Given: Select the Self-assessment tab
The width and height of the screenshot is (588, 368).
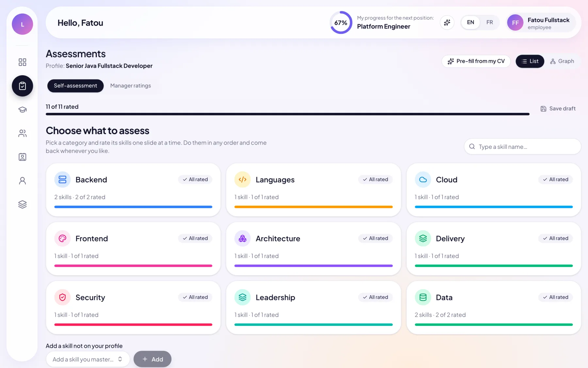Looking at the screenshot, I should pyautogui.click(x=75, y=86).
